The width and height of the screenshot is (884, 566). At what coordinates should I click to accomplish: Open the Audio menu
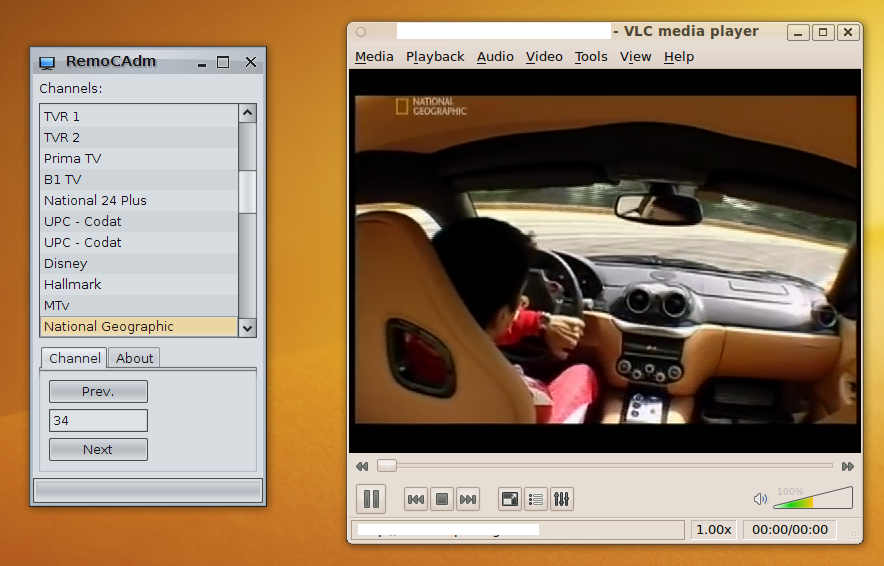click(495, 57)
